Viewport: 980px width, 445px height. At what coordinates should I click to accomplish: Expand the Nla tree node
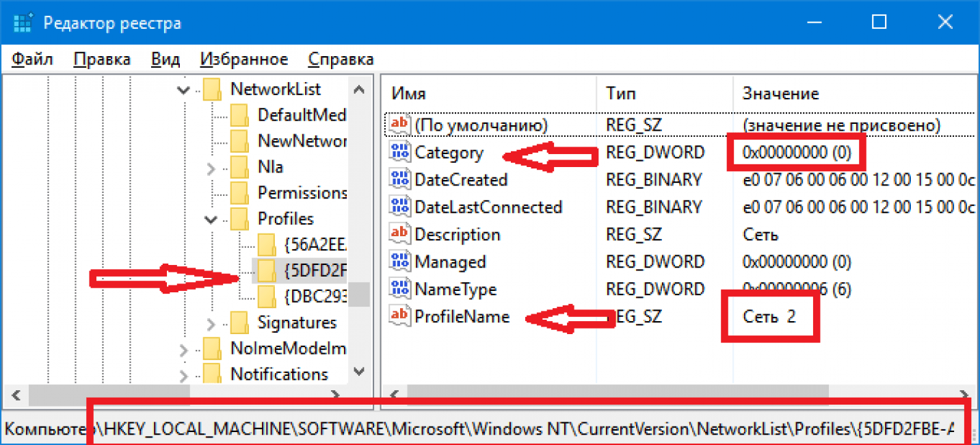tap(211, 167)
